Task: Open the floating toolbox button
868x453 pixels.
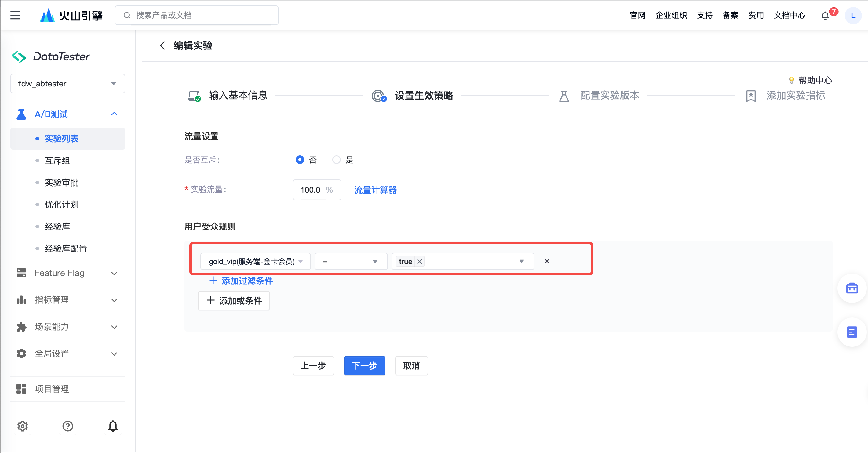Action: coord(852,288)
